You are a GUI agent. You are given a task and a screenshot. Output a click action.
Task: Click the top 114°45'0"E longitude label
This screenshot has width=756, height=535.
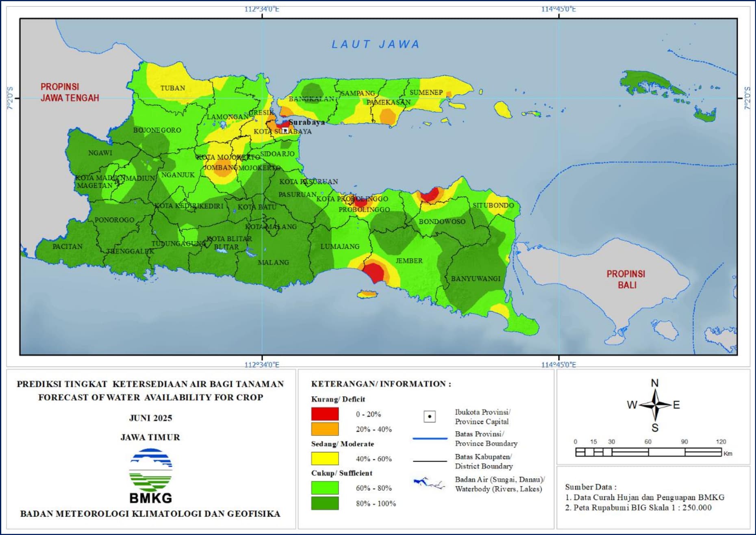pos(558,9)
